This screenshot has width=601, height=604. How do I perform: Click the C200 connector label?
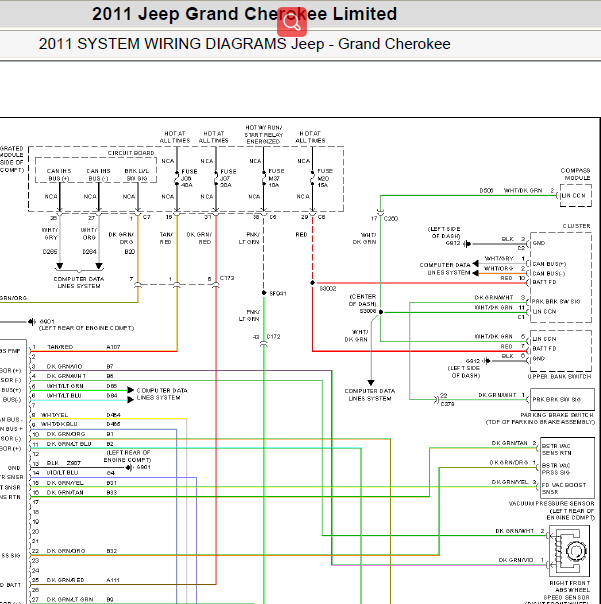pyautogui.click(x=391, y=218)
